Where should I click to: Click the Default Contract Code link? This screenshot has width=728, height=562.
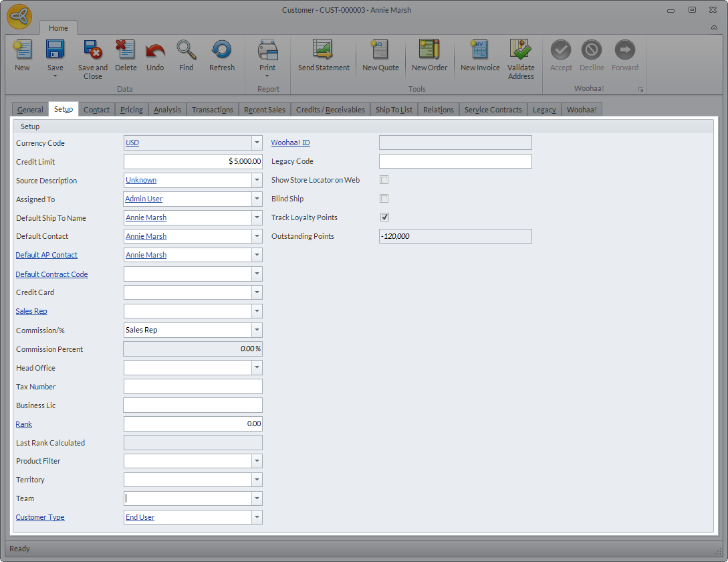(x=52, y=274)
